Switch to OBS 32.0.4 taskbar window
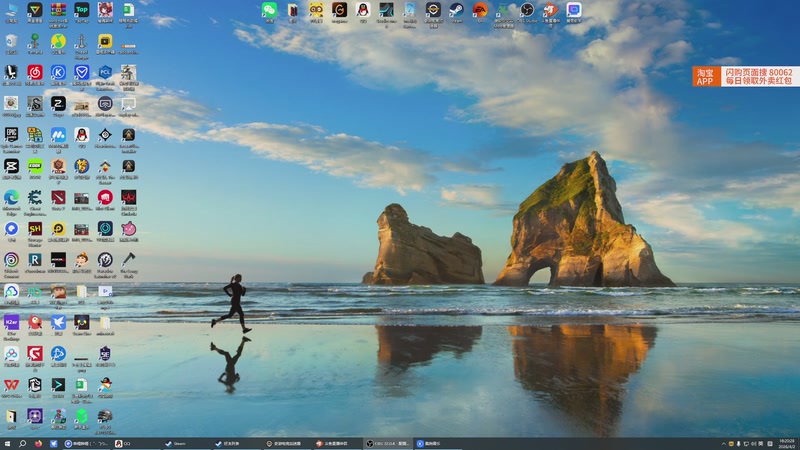This screenshot has height=450, width=800. click(x=387, y=444)
